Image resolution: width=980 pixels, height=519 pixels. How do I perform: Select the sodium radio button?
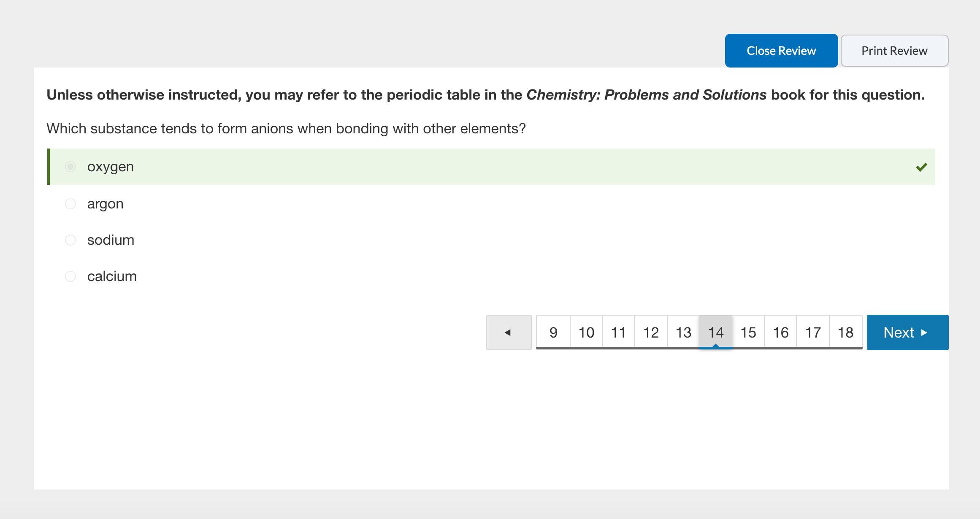[70, 240]
